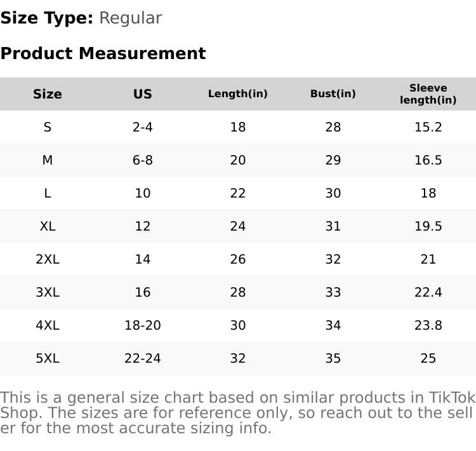
Task: Select the S size row label
Action: [x=48, y=127]
